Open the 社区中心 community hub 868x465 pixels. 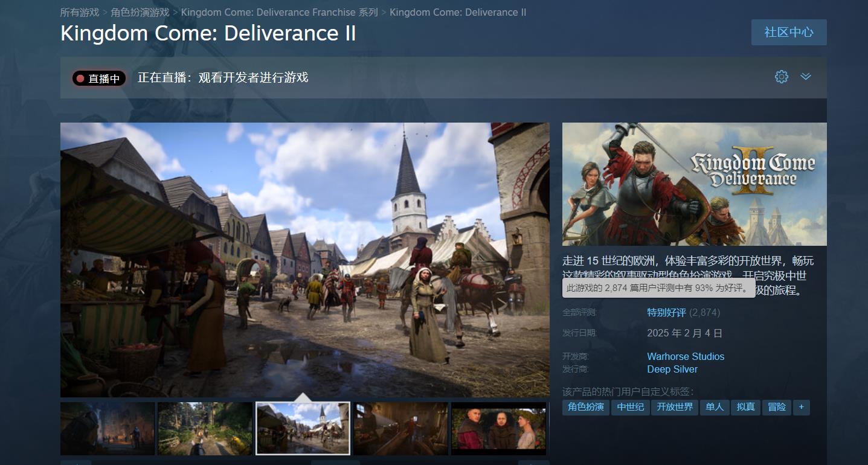788,33
